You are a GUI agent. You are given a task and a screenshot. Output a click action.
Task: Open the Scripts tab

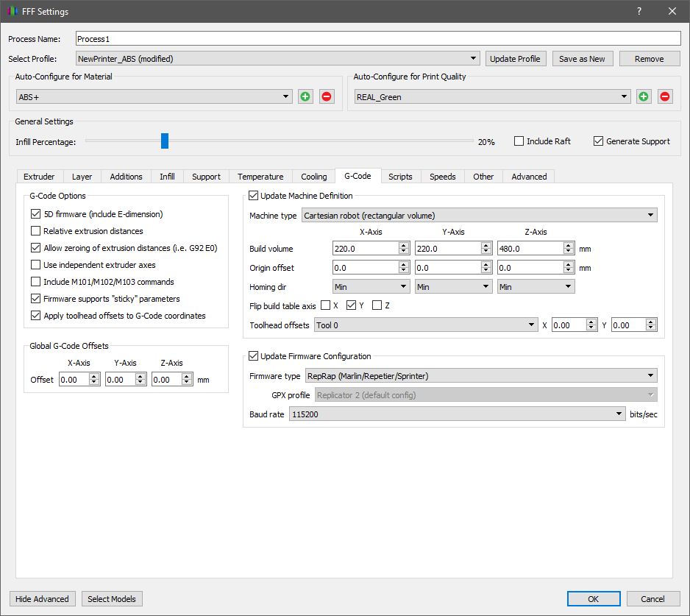coord(400,177)
